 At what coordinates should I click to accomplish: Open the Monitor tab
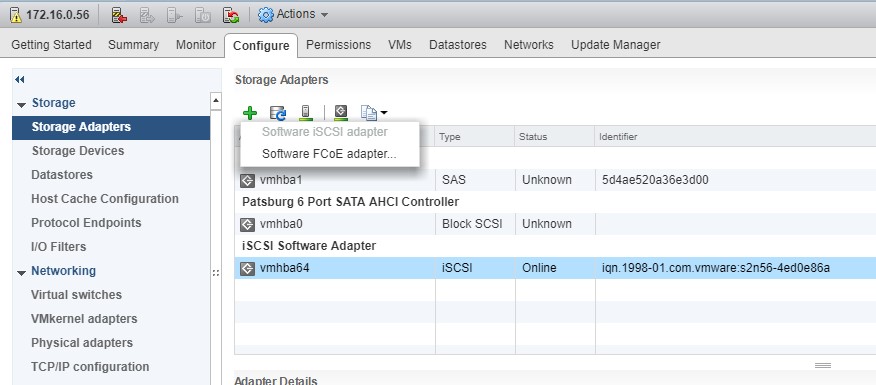196,45
